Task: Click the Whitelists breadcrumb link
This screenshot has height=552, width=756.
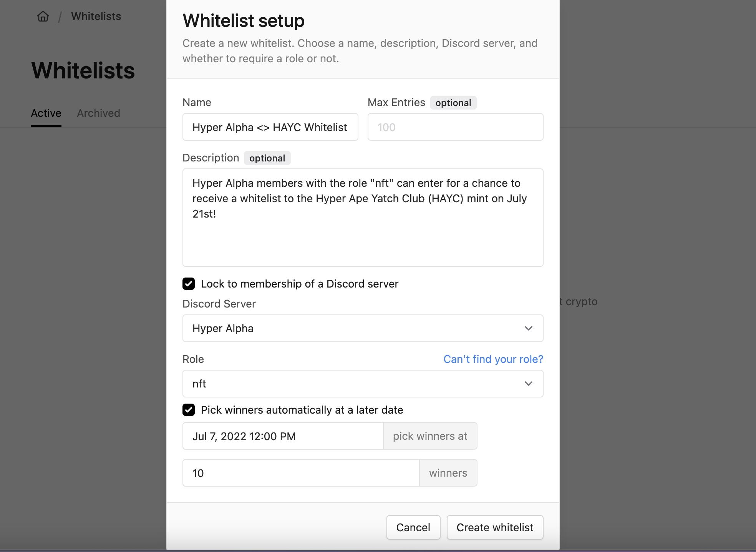Action: [x=96, y=16]
